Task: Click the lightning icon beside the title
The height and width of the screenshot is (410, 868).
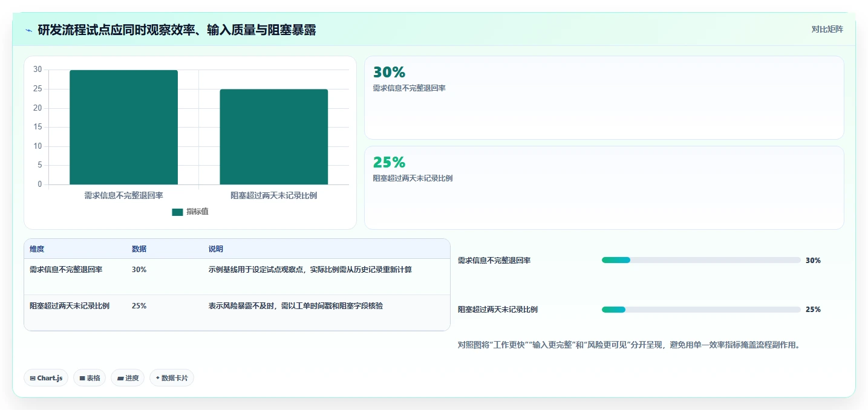Action: (29, 30)
